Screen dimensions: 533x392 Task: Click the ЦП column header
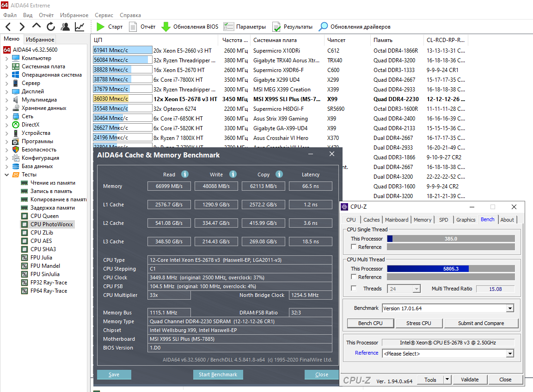[98, 40]
